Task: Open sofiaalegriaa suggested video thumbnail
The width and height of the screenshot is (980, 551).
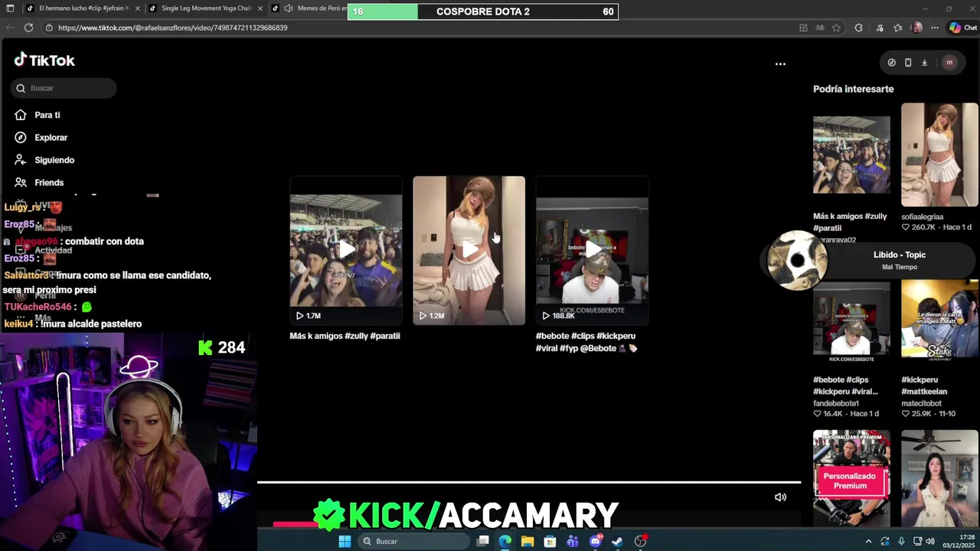Action: [939, 155]
